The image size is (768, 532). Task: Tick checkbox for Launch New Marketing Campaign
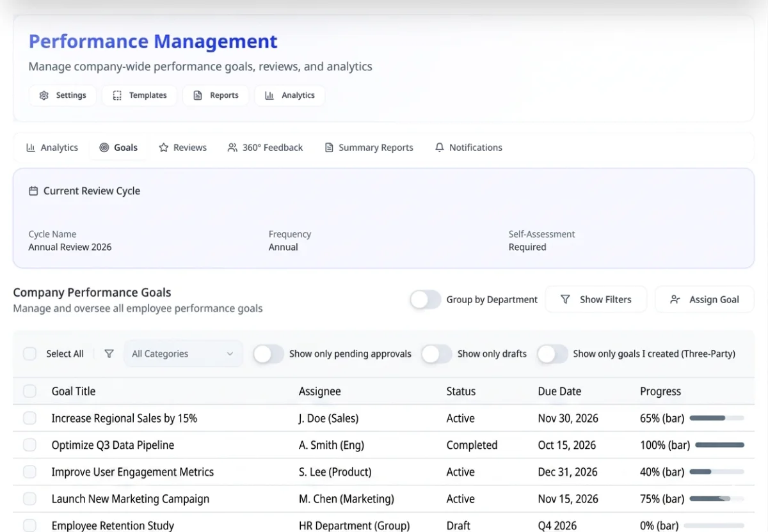click(30, 499)
